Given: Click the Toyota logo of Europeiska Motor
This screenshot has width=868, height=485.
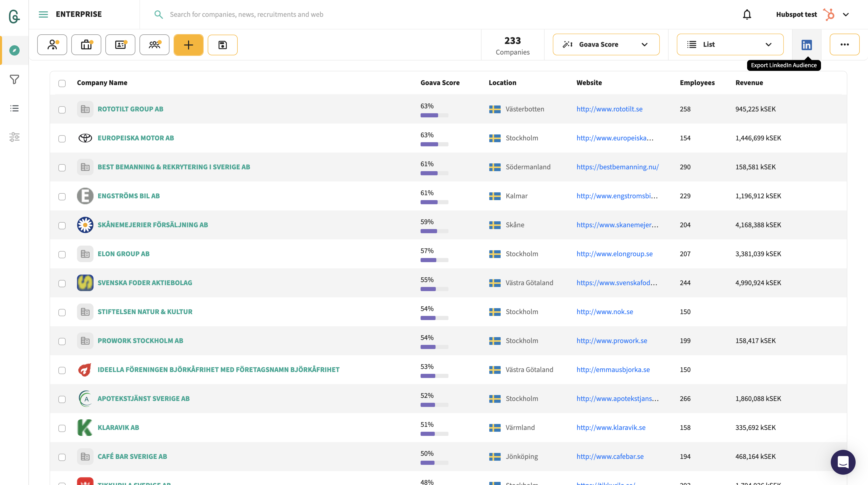Looking at the screenshot, I should (85, 138).
